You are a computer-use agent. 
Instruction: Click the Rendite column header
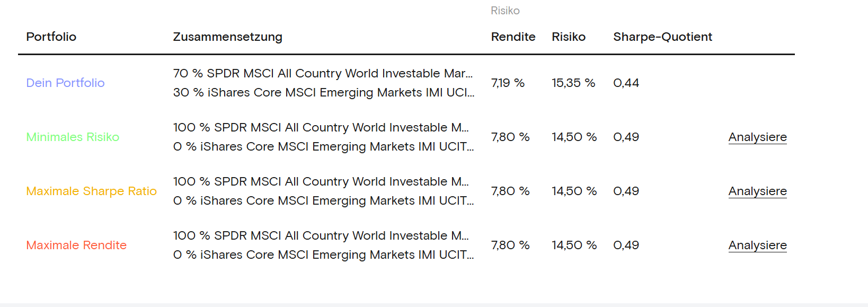click(x=513, y=37)
